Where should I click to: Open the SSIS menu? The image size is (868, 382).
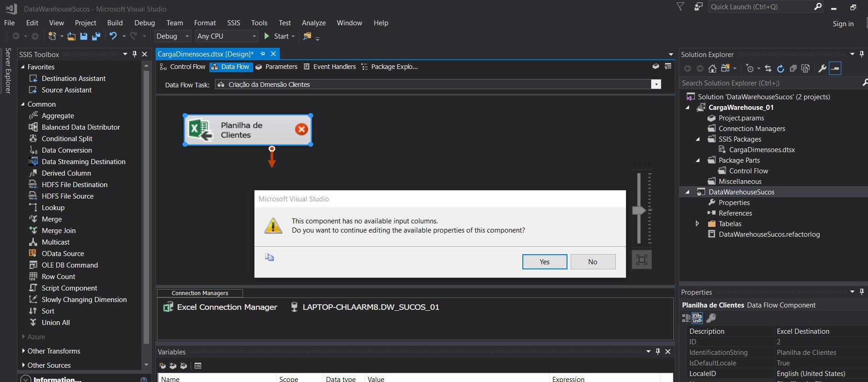click(233, 23)
